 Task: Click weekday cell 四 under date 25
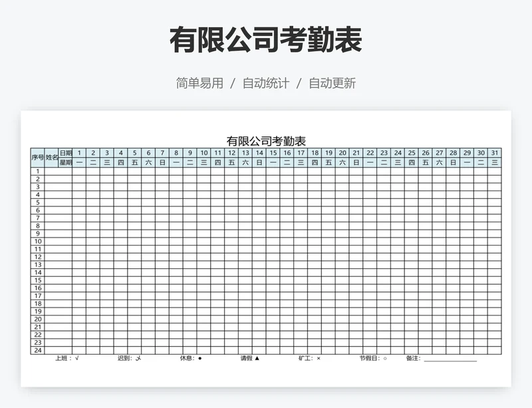(412, 162)
